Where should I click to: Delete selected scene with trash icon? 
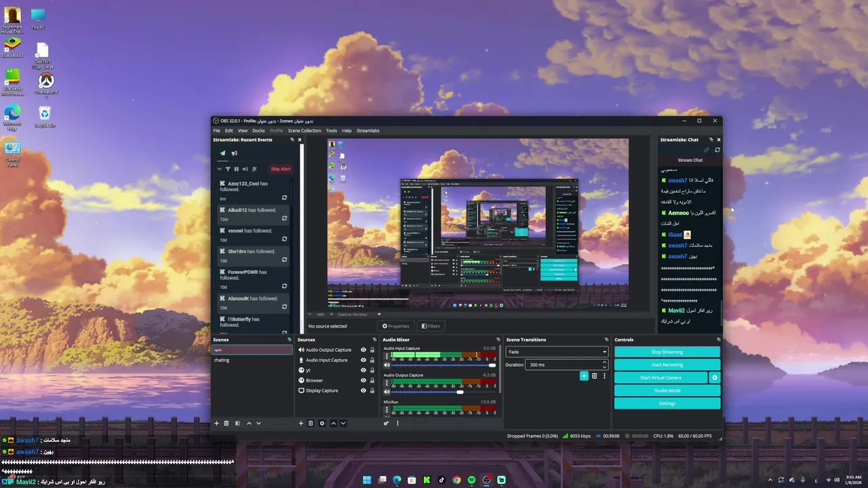[226, 423]
